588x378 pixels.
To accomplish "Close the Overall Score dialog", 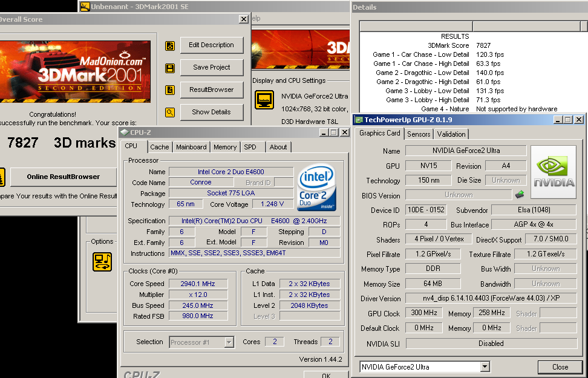I will click(x=244, y=19).
